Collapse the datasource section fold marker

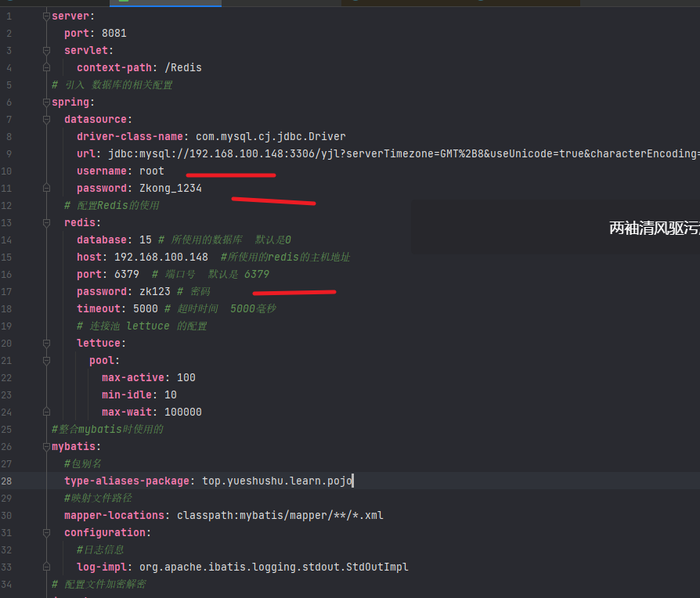46,120
